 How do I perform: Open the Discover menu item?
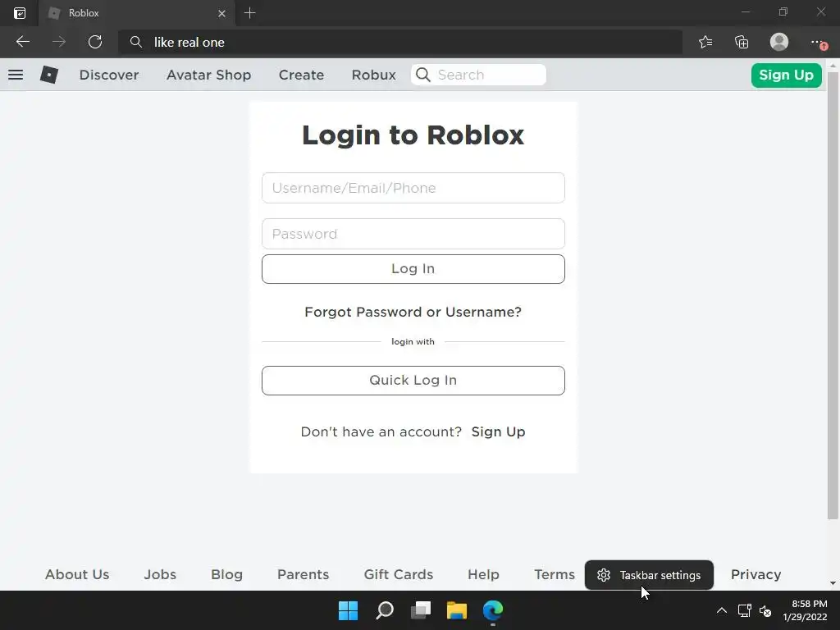[109, 75]
